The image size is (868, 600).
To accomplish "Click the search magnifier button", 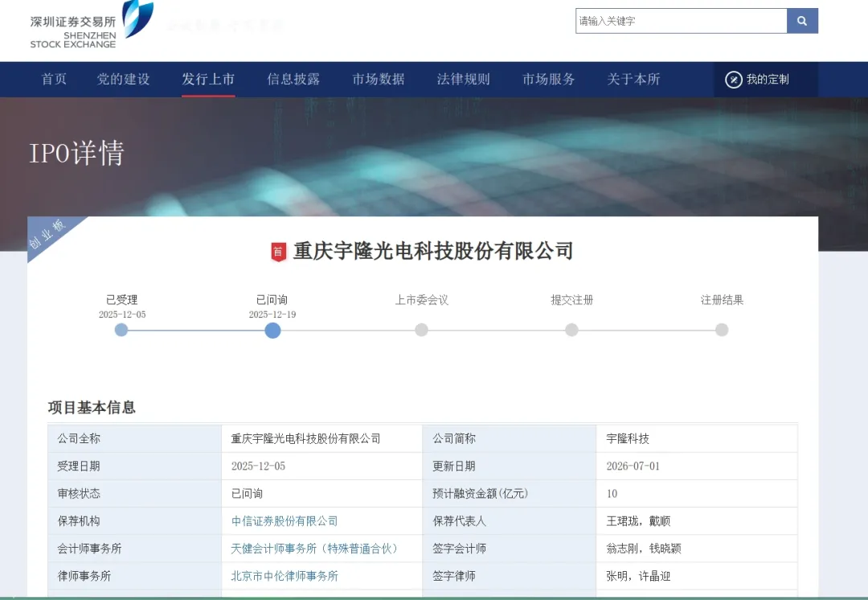I will [x=802, y=21].
